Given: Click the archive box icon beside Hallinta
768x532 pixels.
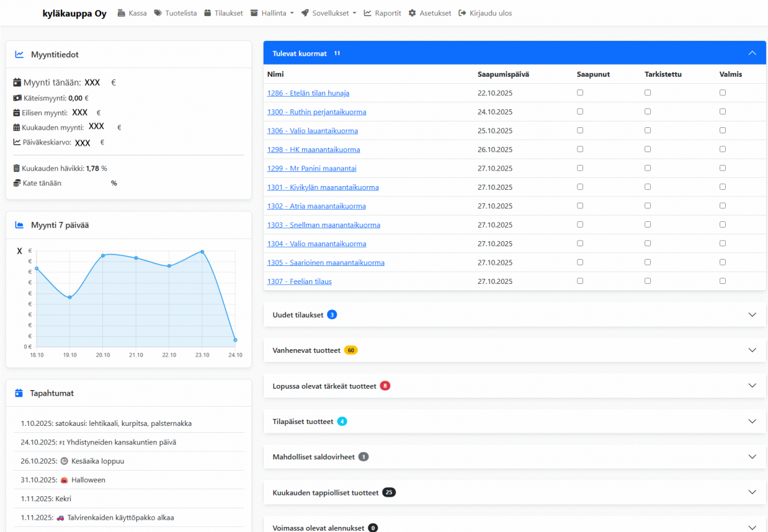Looking at the screenshot, I should click(x=254, y=13).
